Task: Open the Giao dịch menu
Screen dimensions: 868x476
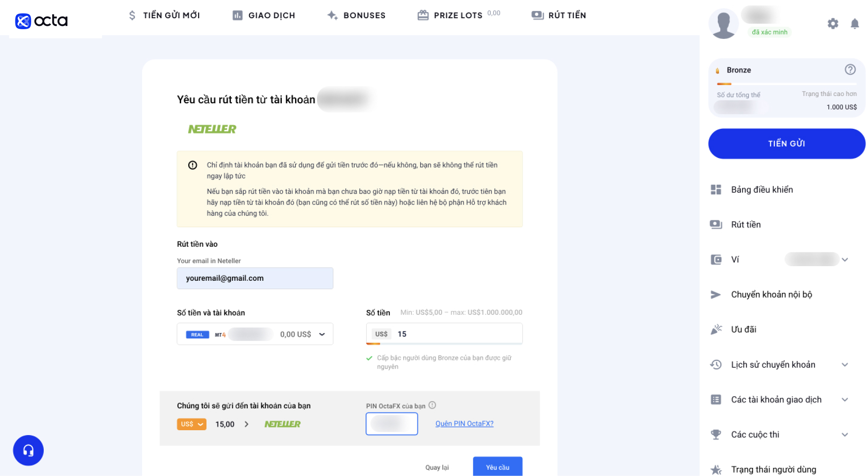Action: click(x=264, y=15)
